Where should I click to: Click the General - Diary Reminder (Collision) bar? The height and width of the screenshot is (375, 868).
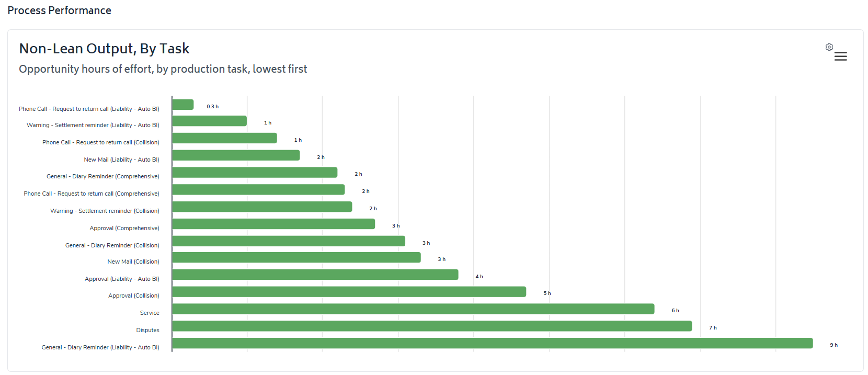[288, 241]
